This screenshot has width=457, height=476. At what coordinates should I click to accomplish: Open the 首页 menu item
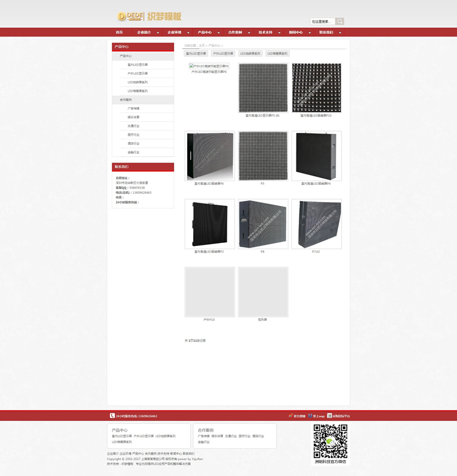click(119, 32)
